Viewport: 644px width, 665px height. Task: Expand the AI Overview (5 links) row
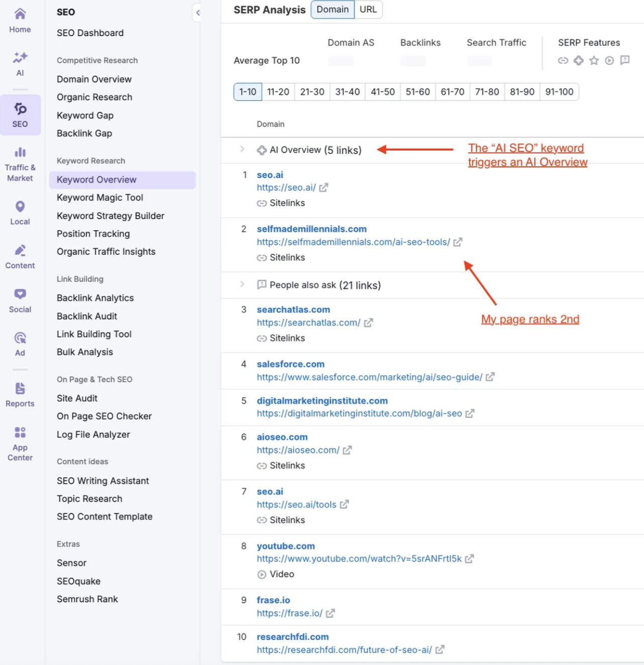click(242, 149)
